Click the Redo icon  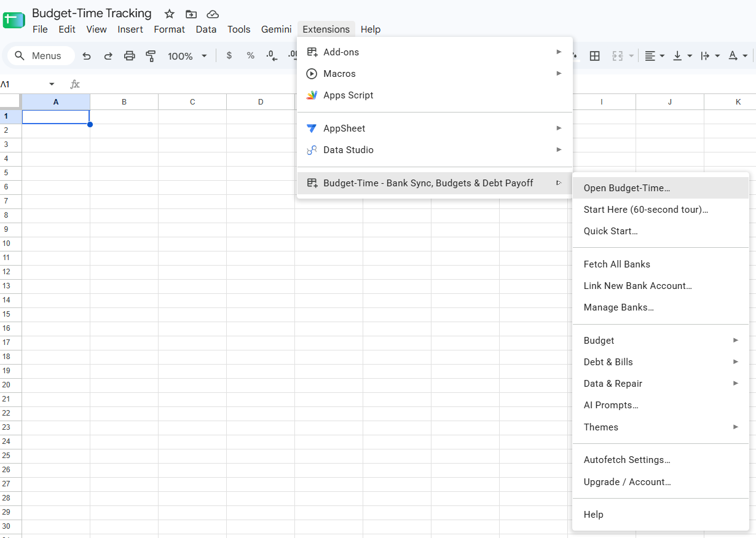[x=108, y=56]
